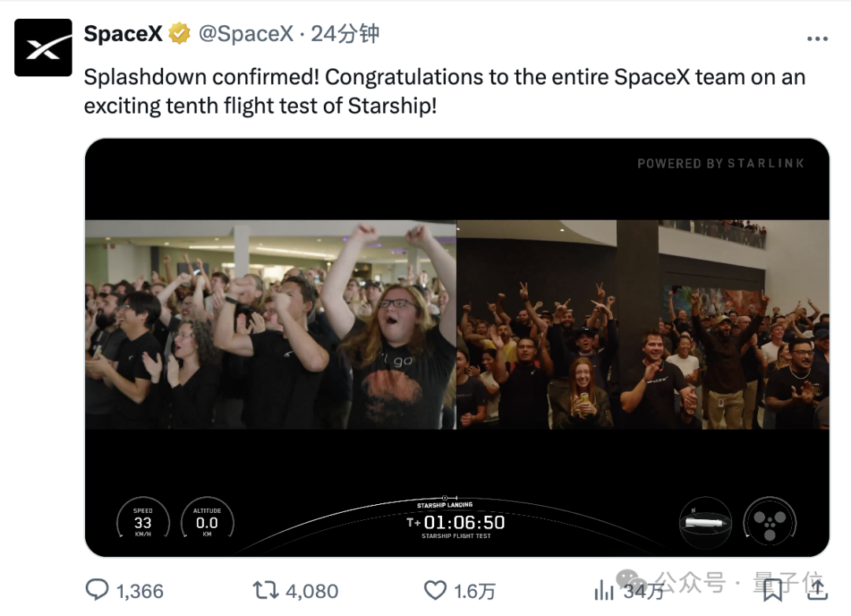Bookmark this SpaceX tweet
Image resolution: width=851 pixels, height=616 pixels.
click(772, 590)
